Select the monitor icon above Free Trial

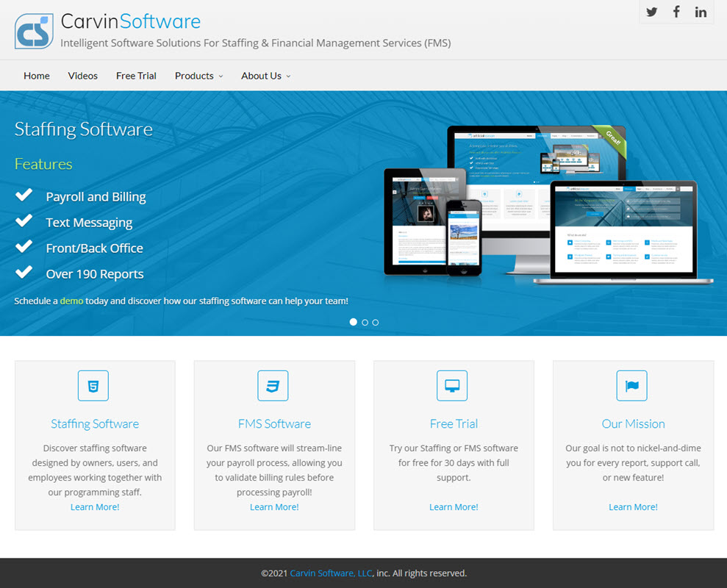click(452, 386)
